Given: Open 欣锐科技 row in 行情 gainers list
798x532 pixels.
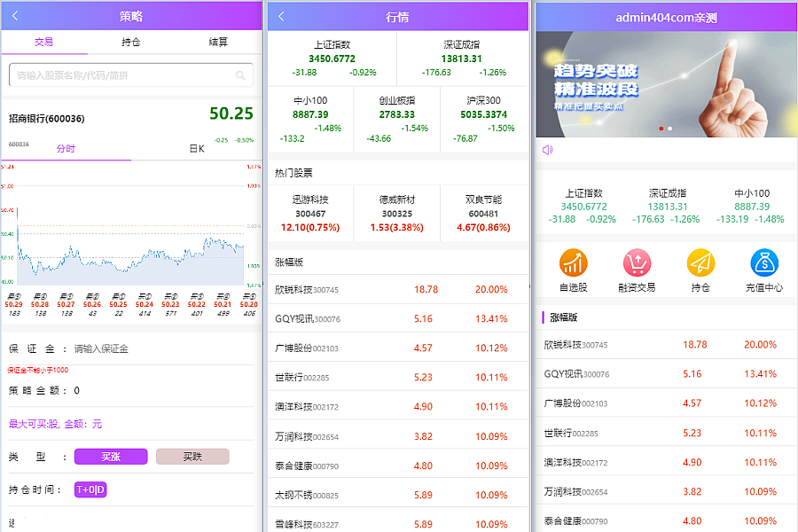Looking at the screenshot, I should pyautogui.click(x=398, y=289).
